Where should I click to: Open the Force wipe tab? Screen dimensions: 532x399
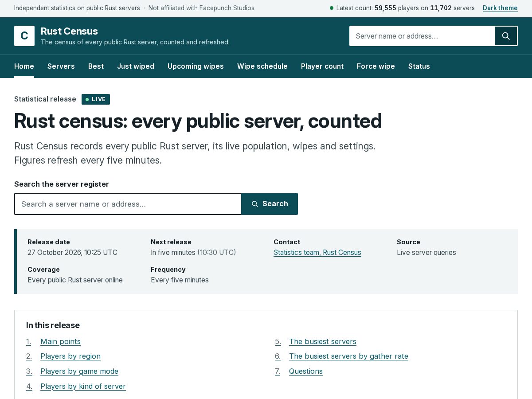pyautogui.click(x=376, y=66)
